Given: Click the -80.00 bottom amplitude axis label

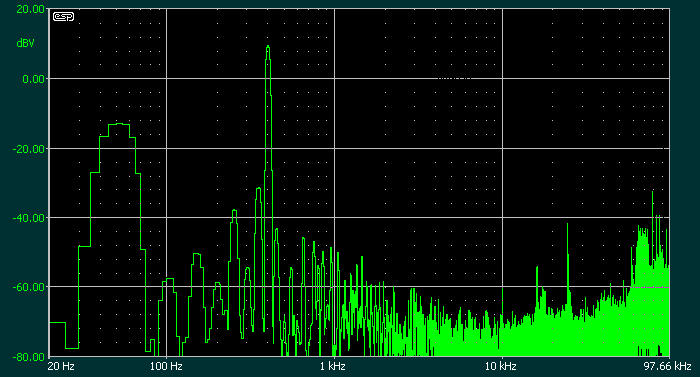Looking at the screenshot, I should [x=29, y=357].
